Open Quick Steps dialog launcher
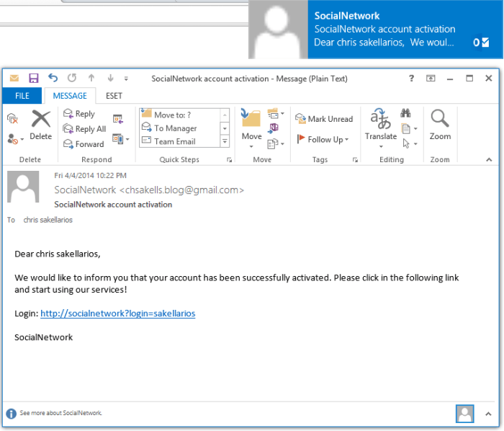 tap(229, 160)
